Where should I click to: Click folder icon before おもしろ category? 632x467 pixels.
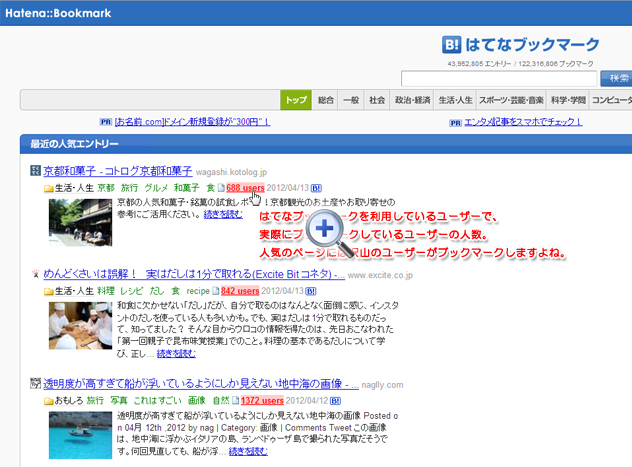tap(49, 401)
